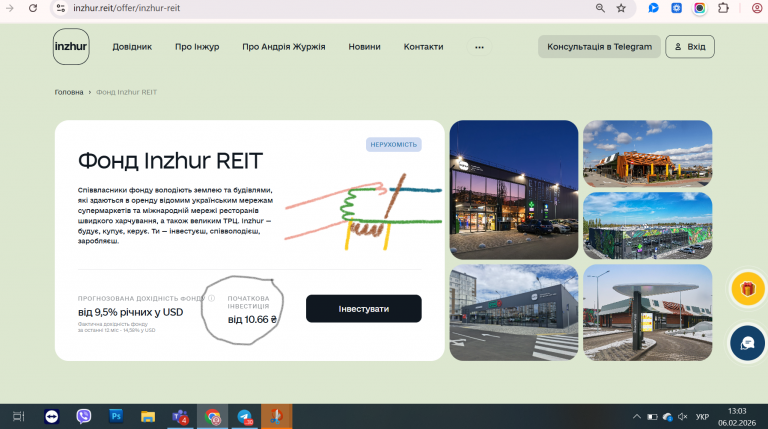Screen dimensions: 768x429
Task: Open the Extensions puzzle icon
Action: (x=723, y=8)
